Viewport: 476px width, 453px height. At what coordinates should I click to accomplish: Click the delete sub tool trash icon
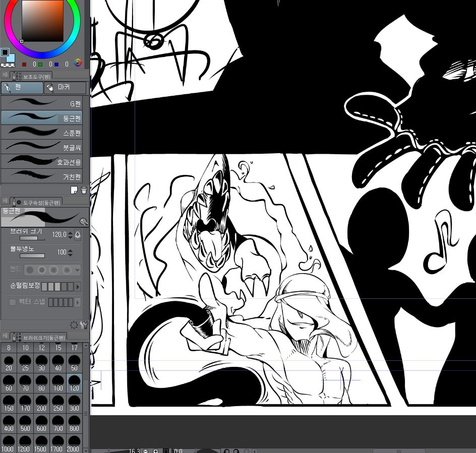coord(84,190)
